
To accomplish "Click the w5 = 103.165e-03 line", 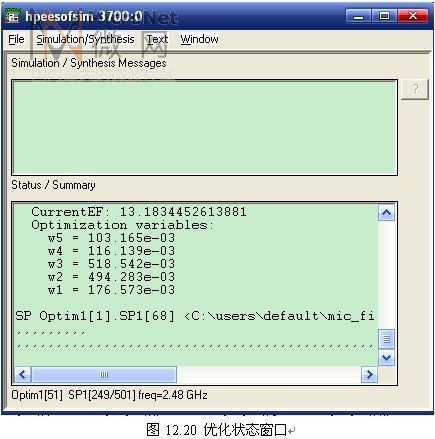I will coord(111,238).
